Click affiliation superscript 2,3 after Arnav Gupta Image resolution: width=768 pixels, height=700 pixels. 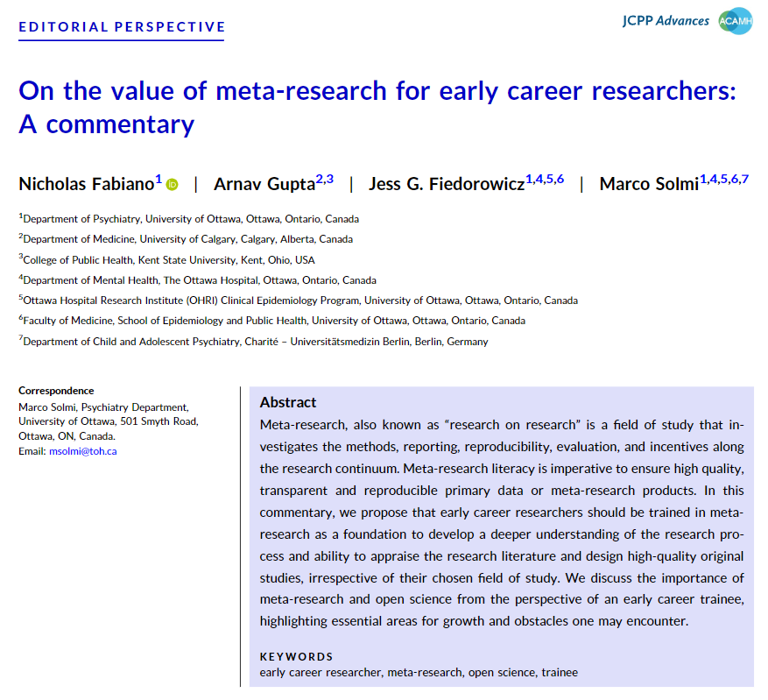[325, 180]
